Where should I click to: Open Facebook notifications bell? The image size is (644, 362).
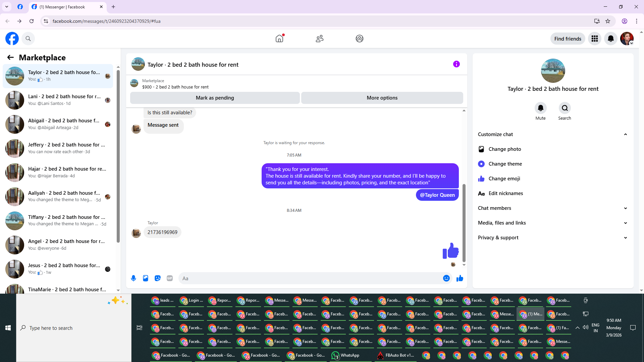click(x=610, y=39)
